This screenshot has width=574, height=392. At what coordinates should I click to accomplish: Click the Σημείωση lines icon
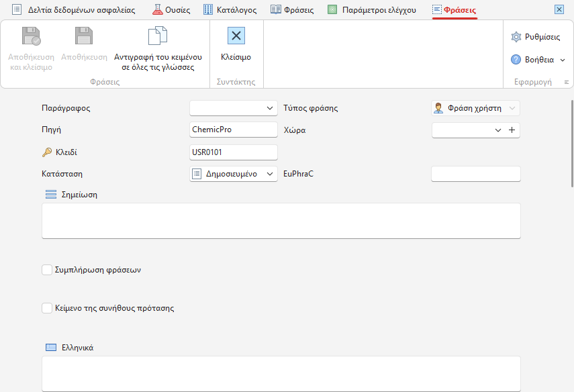tap(51, 195)
